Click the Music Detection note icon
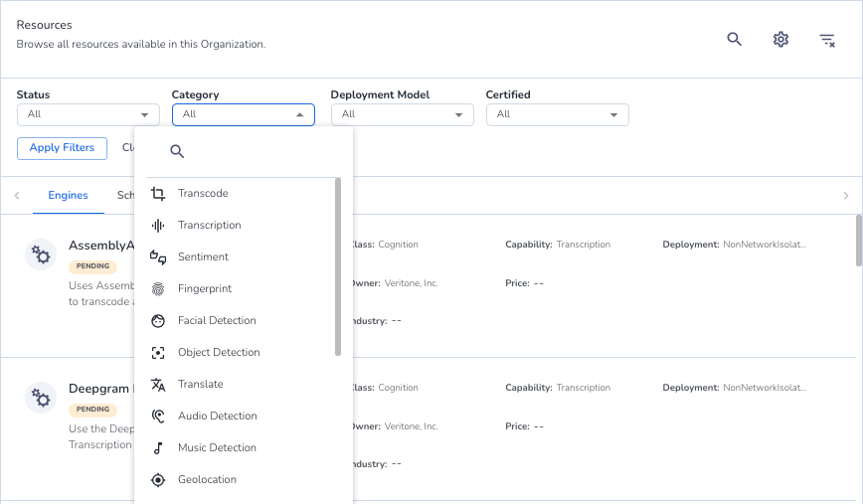 click(158, 448)
